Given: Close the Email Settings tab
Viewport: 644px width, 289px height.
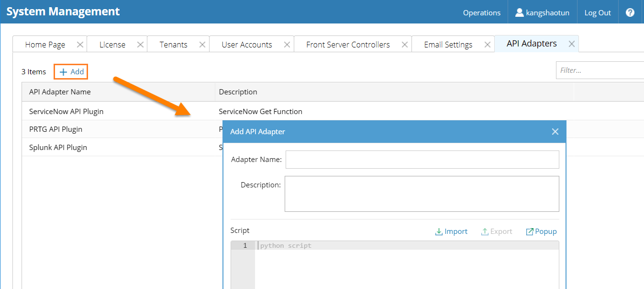Looking at the screenshot, I should (487, 45).
